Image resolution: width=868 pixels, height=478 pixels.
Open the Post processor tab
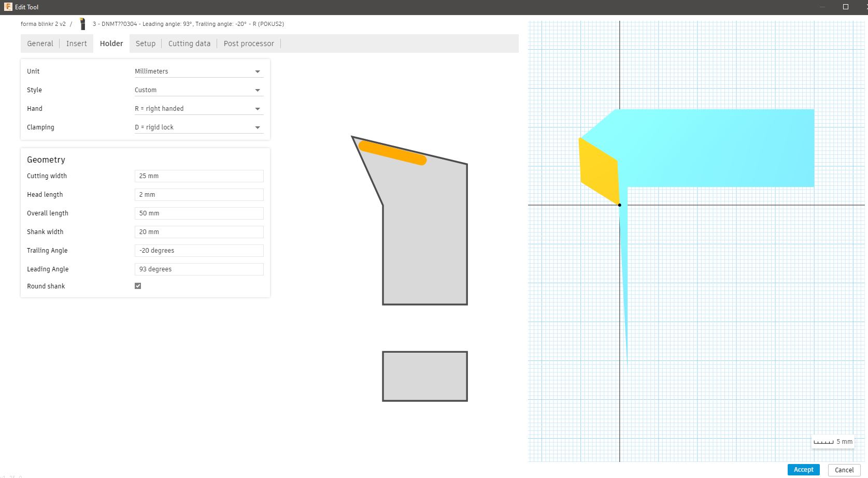click(x=249, y=44)
